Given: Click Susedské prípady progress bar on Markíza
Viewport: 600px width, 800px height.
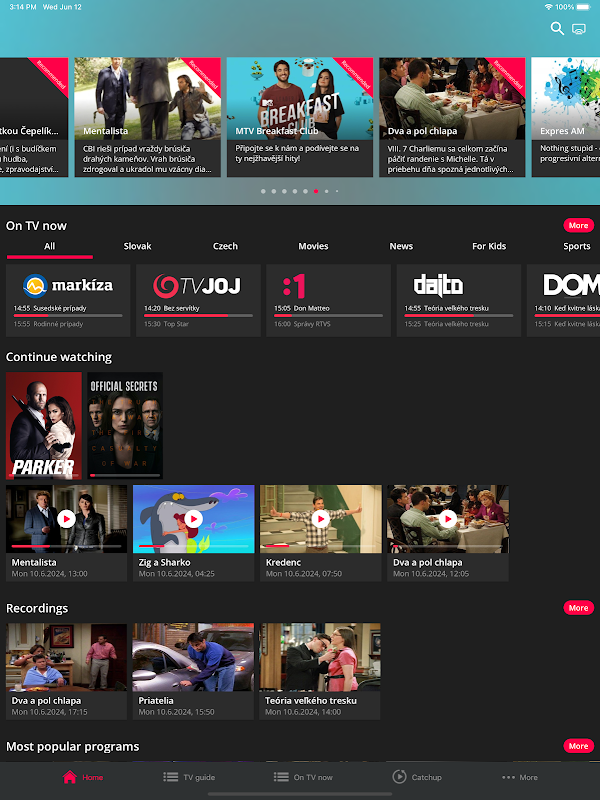Looking at the screenshot, I should pyautogui.click(x=68, y=316).
